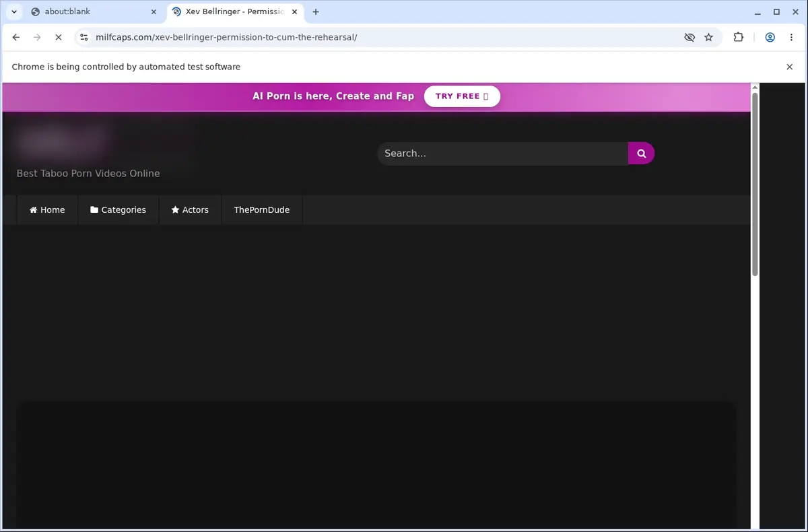
Task: Close the Xev Bellringer tab
Action: tap(295, 11)
